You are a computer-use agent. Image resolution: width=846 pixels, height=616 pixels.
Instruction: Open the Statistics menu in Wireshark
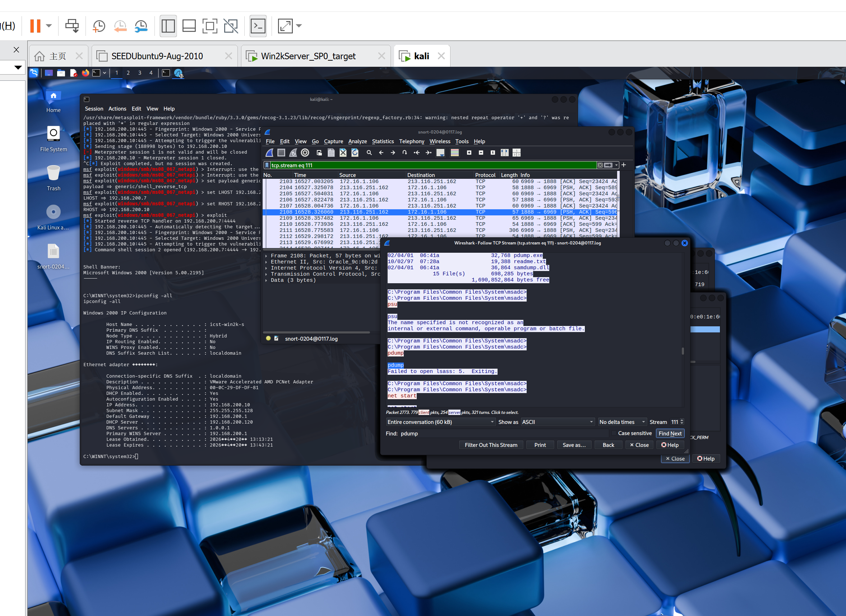tap(383, 141)
